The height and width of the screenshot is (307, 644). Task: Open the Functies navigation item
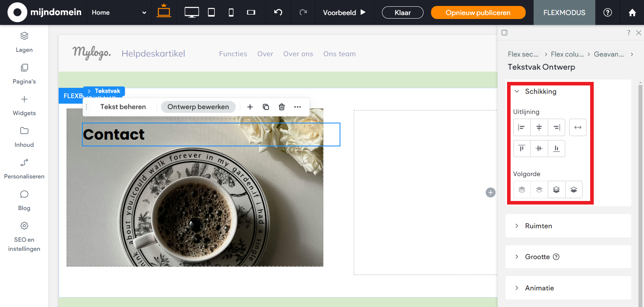(x=233, y=54)
